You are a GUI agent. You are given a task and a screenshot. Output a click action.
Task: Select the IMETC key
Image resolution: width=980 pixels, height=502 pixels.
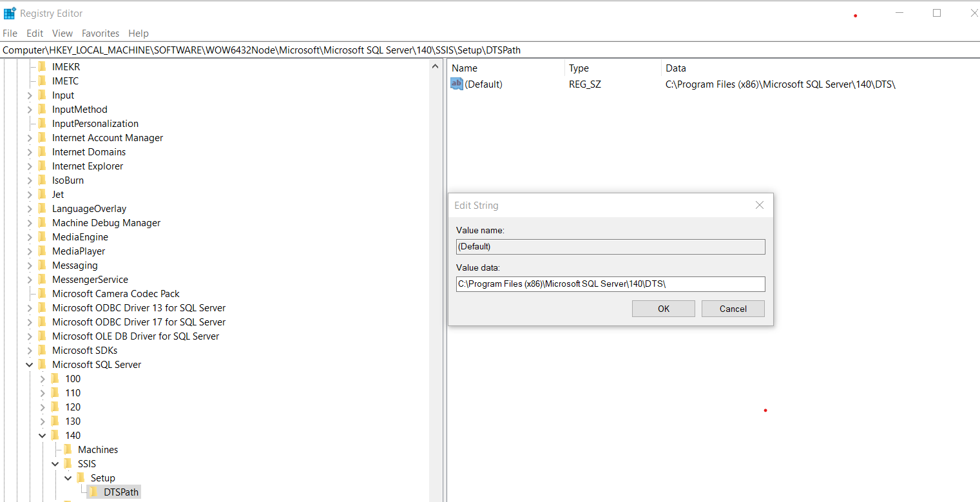(65, 81)
